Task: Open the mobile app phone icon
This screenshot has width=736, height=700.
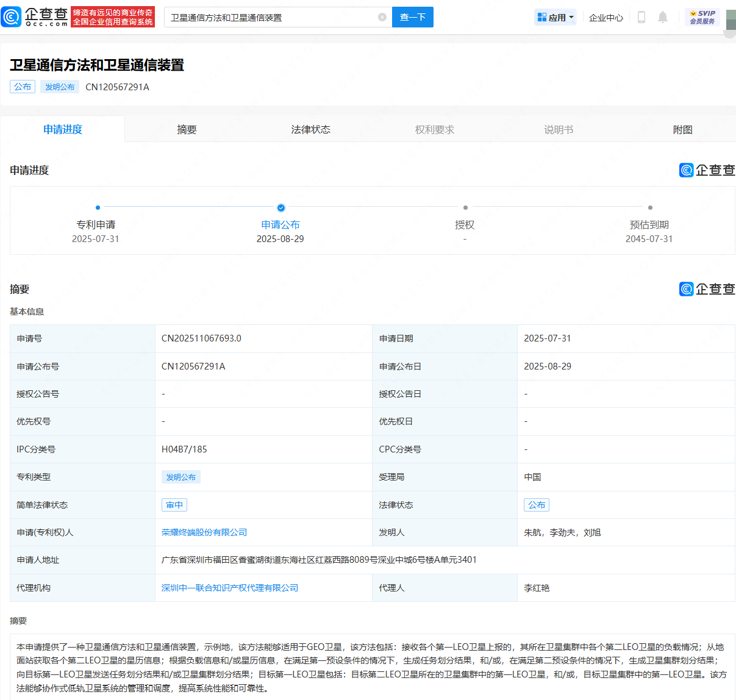Action: pos(641,17)
